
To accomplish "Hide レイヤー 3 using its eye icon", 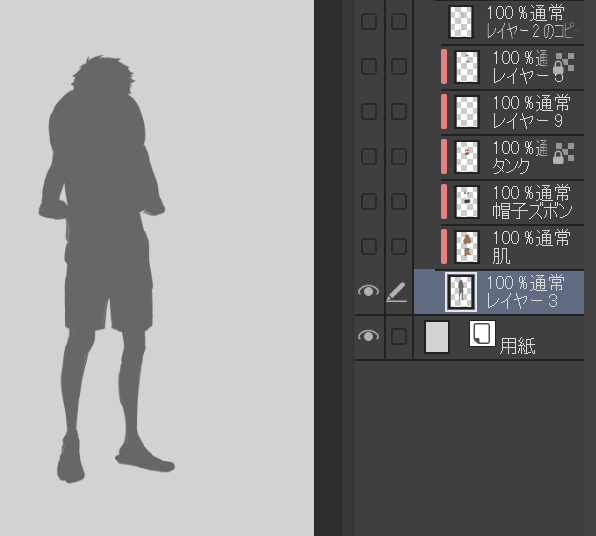I will [x=368, y=292].
